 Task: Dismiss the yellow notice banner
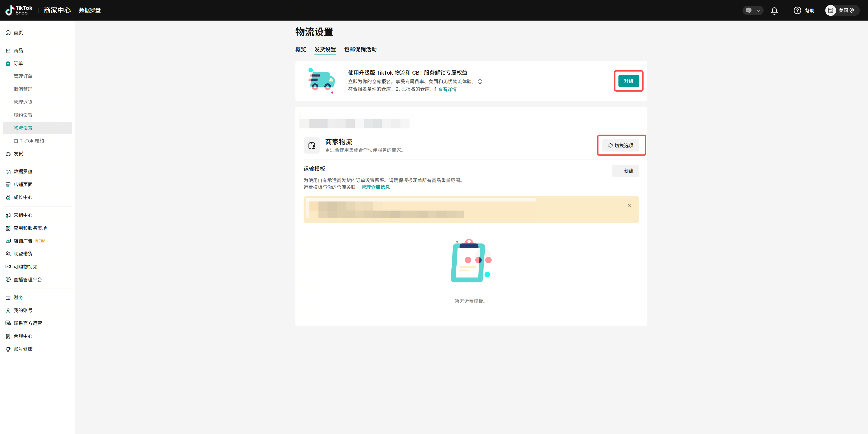pos(630,206)
